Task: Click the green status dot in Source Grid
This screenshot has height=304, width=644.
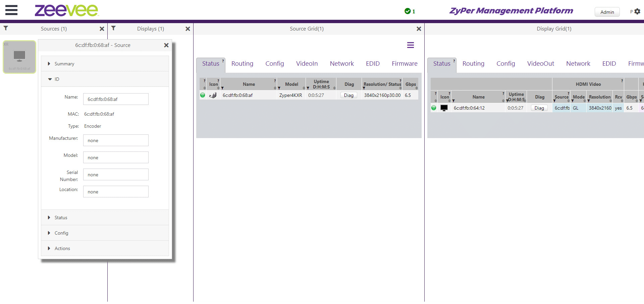Action: tap(203, 95)
